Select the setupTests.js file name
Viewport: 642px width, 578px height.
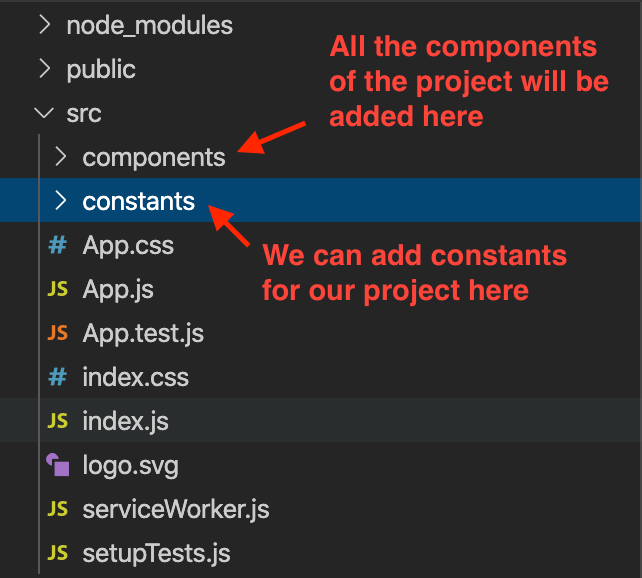tap(156, 554)
